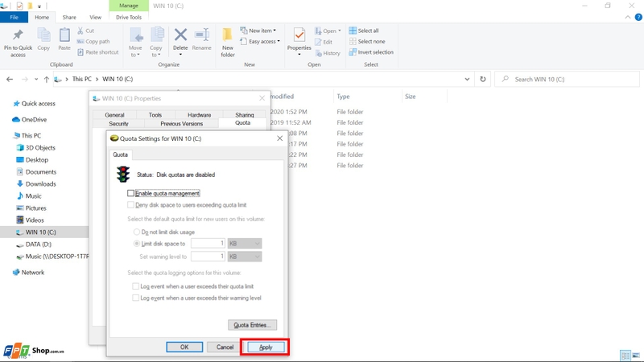644x362 pixels.
Task: Click the Rename ribbon icon
Action: click(202, 35)
